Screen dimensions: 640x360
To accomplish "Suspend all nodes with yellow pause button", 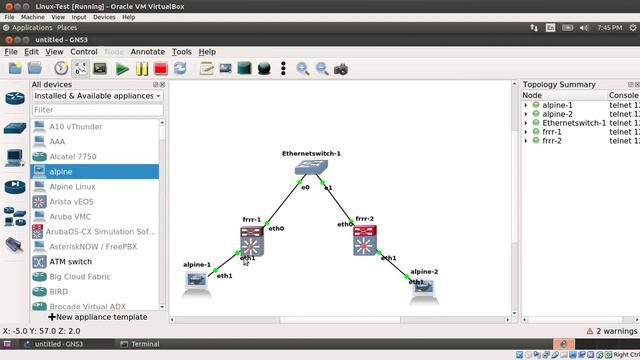I will [142, 69].
